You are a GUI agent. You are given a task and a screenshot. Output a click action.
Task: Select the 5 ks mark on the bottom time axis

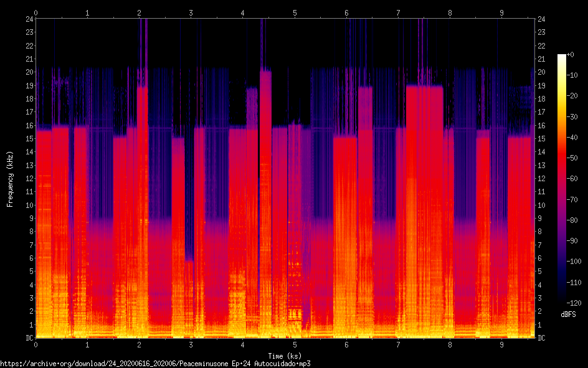(x=295, y=344)
